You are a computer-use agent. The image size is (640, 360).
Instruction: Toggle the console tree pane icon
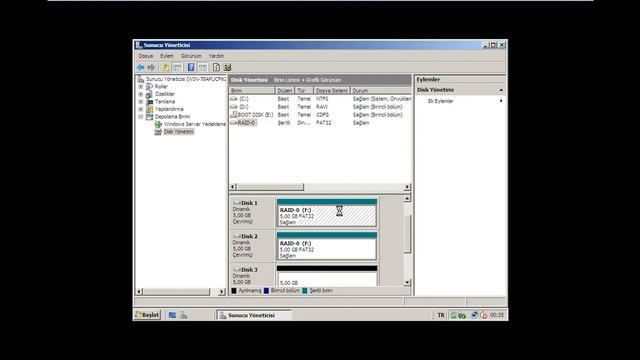coord(177,67)
